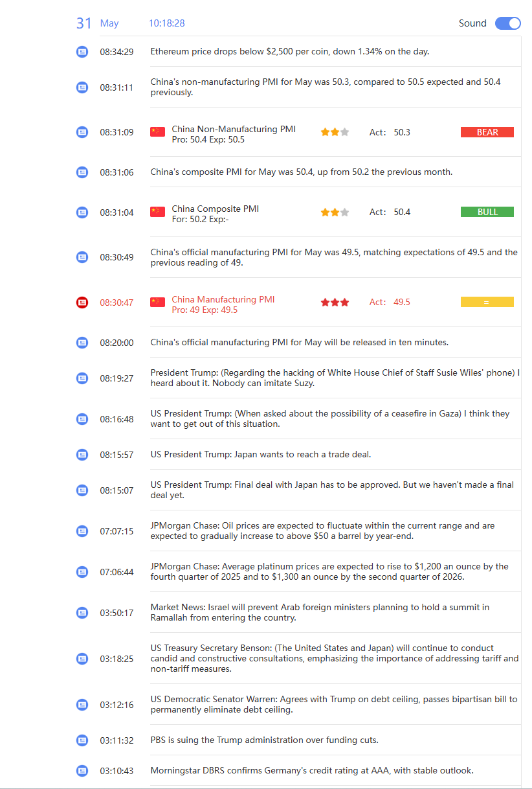Click the China flag beside Composite PMI
532x789 pixels.
(x=157, y=212)
